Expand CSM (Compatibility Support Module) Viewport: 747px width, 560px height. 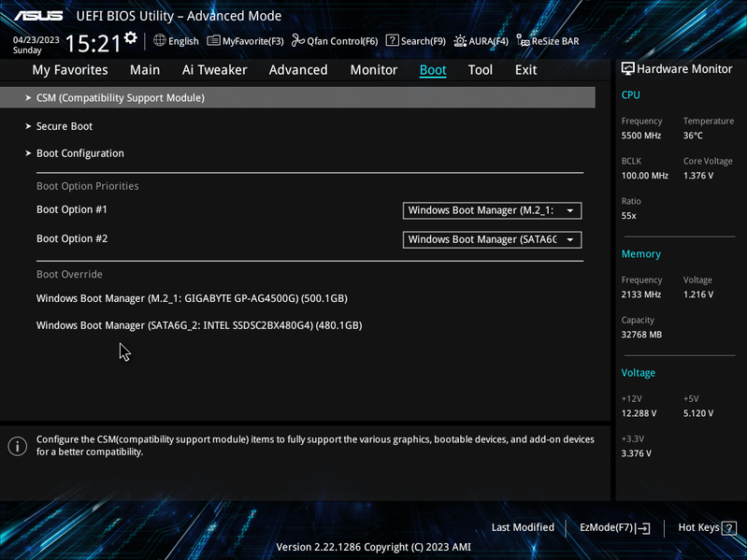tap(297, 97)
